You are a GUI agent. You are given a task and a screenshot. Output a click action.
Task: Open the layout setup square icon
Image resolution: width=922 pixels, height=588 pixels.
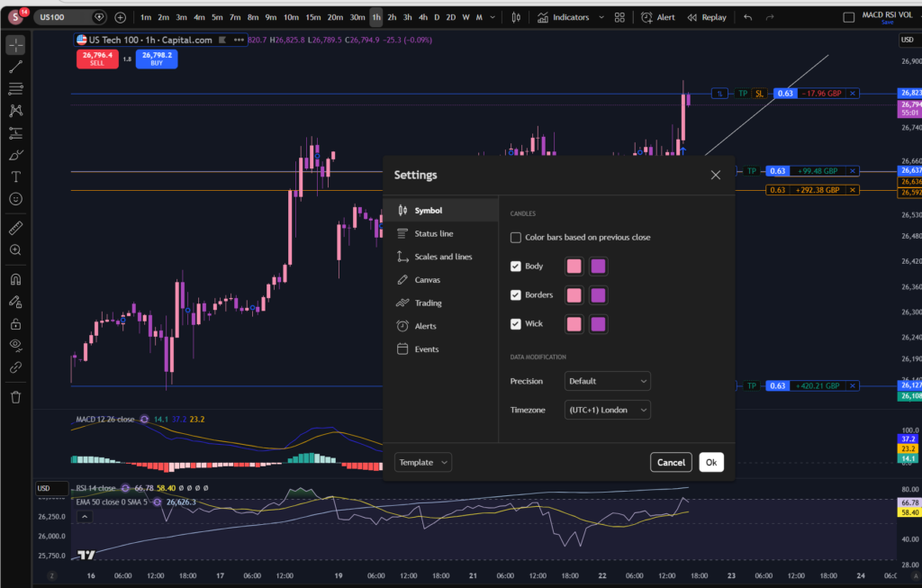[x=848, y=18]
